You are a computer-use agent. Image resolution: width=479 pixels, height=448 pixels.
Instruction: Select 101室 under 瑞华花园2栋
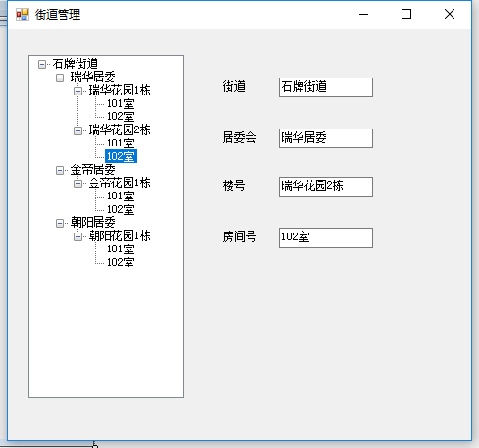(120, 143)
